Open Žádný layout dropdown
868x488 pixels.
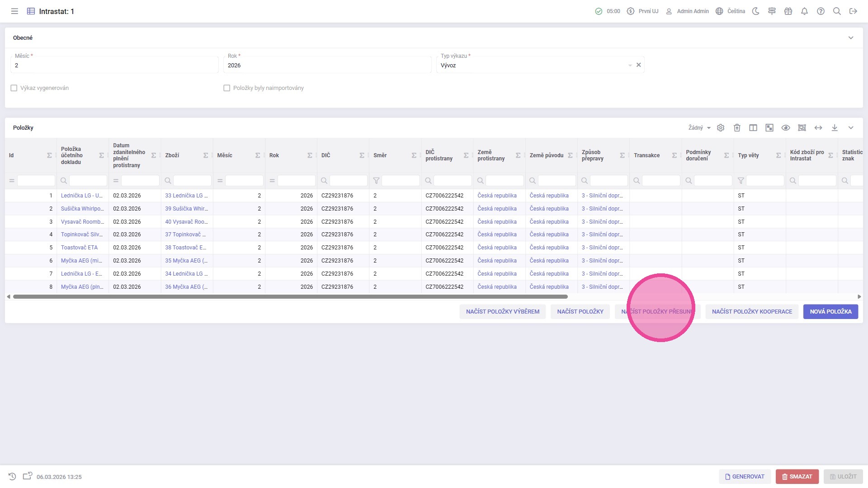coord(699,128)
